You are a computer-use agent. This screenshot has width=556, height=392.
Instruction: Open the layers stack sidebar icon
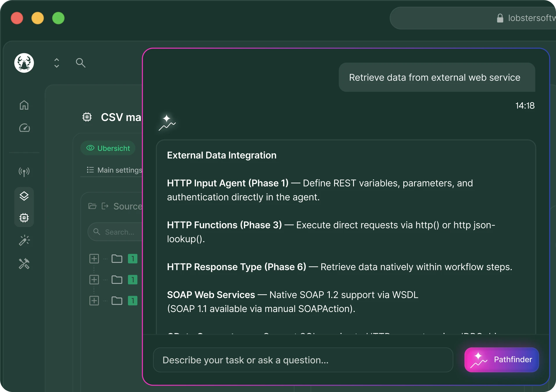[x=24, y=196]
